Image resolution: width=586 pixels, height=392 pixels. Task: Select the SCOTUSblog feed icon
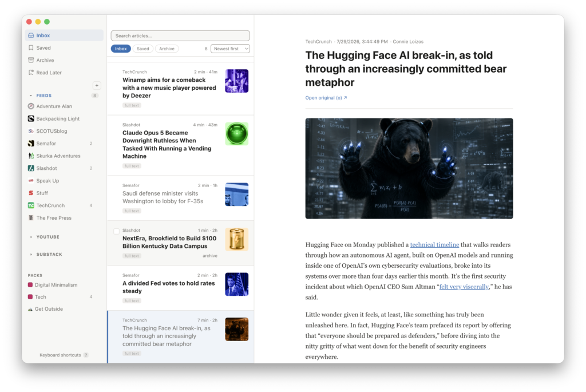[x=31, y=131]
